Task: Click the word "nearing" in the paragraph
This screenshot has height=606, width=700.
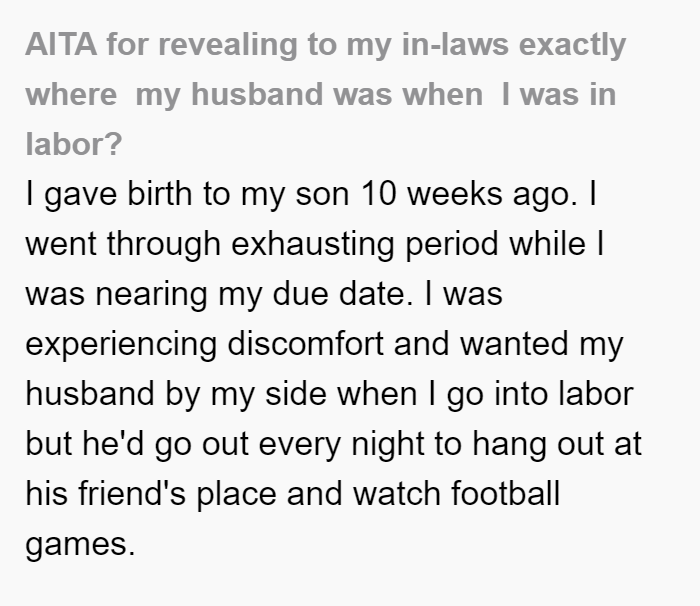Action: 151,294
